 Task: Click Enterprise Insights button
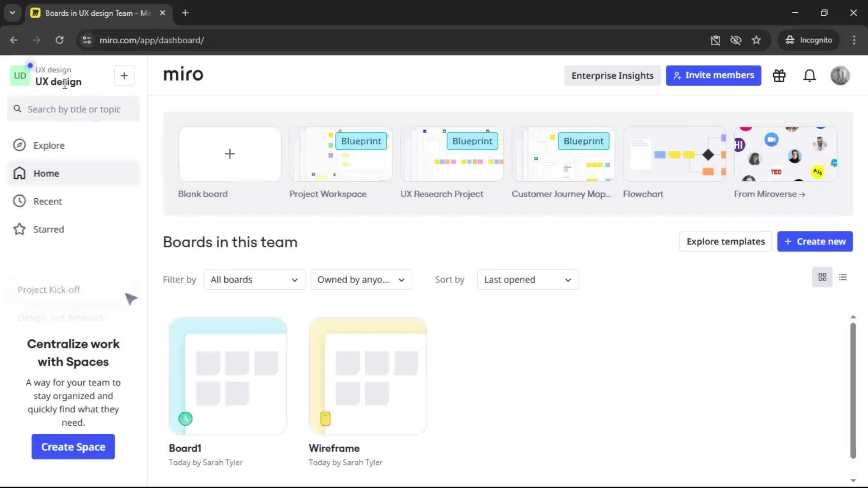coord(612,75)
